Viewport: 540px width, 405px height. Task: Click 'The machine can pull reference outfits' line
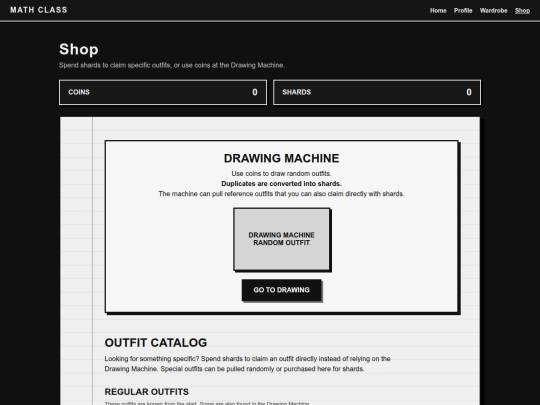(281, 194)
